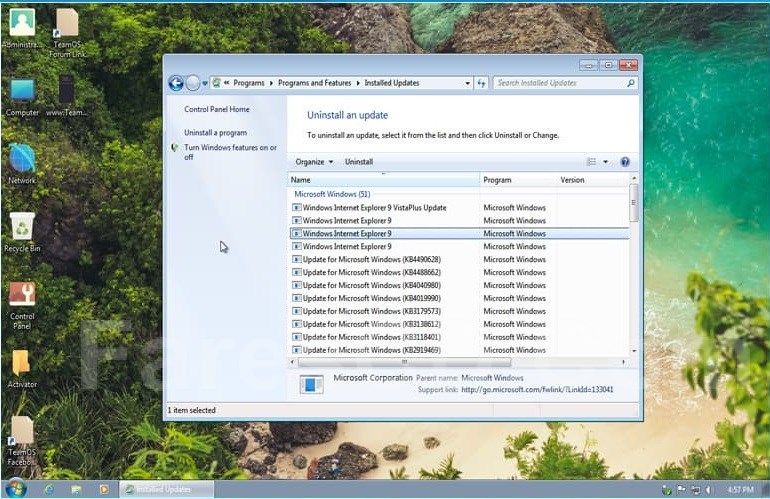Select Update for Microsoft Windows (KB3118401)
The height and width of the screenshot is (499, 770).
point(459,337)
